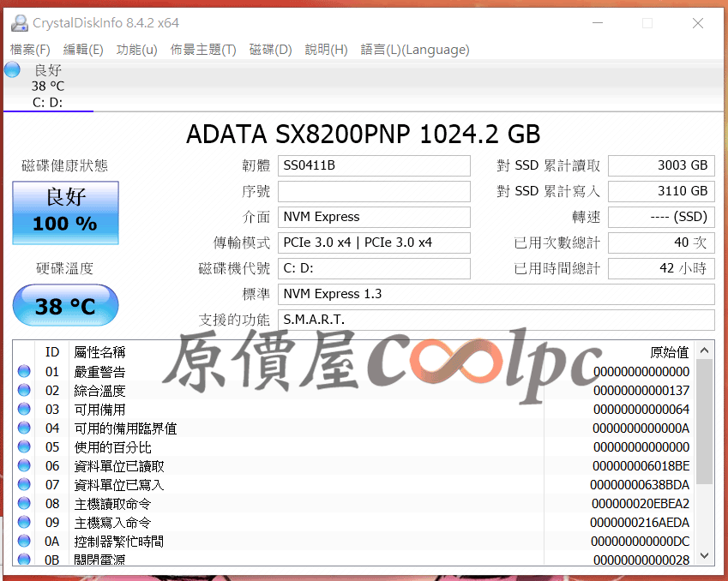Click raw value 000000000000DC
728x581 pixels.
pyautogui.click(x=641, y=541)
